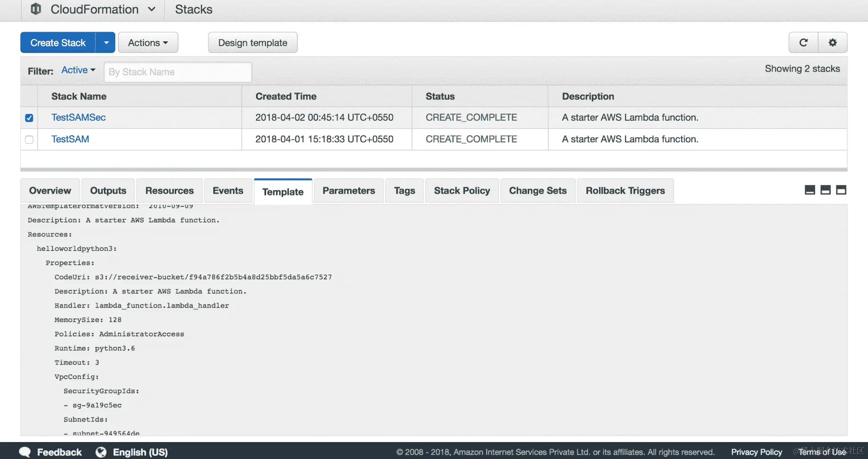Image resolution: width=868 pixels, height=459 pixels.
Task: Click the copyright notice in footer
Action: (x=556, y=452)
